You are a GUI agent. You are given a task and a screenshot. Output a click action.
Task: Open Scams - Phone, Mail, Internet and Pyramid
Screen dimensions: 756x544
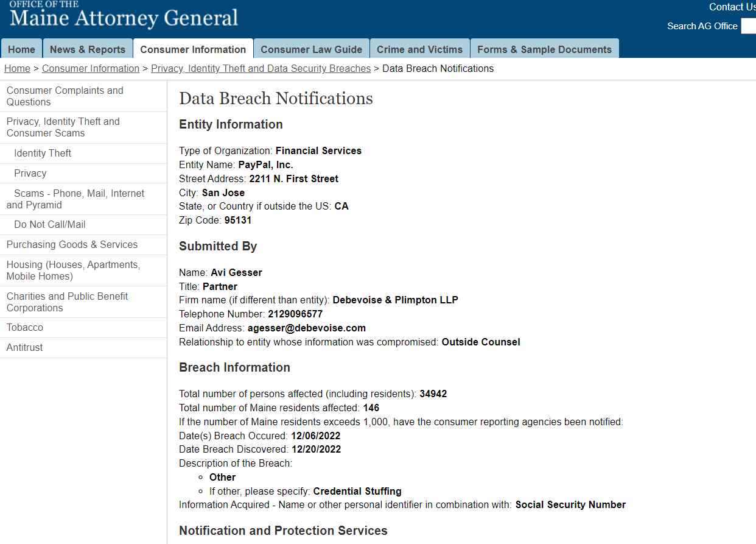coord(75,199)
